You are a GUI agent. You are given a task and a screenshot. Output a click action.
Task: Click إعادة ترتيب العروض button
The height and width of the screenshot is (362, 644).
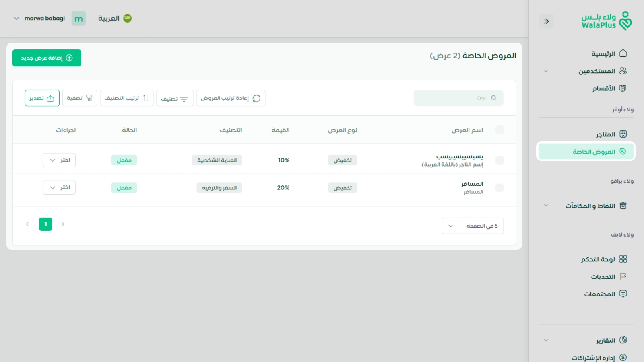click(x=231, y=98)
